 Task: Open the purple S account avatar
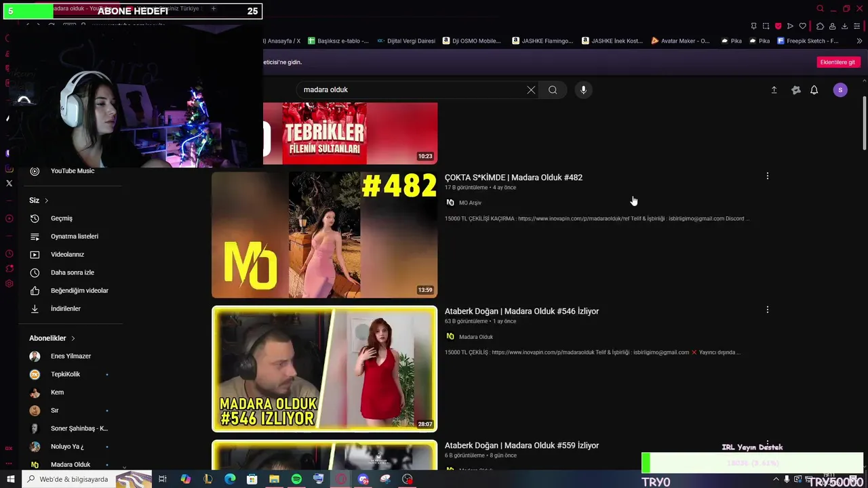pyautogui.click(x=840, y=90)
